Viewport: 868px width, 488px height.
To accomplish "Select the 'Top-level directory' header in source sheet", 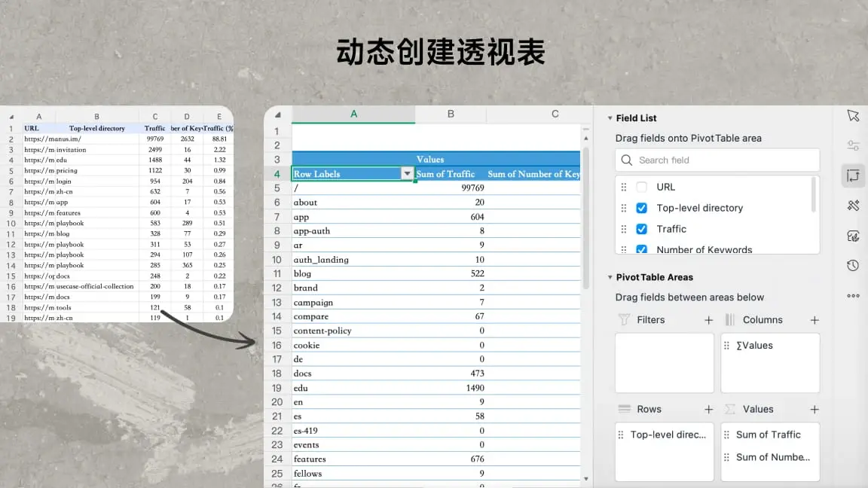I will pos(97,128).
